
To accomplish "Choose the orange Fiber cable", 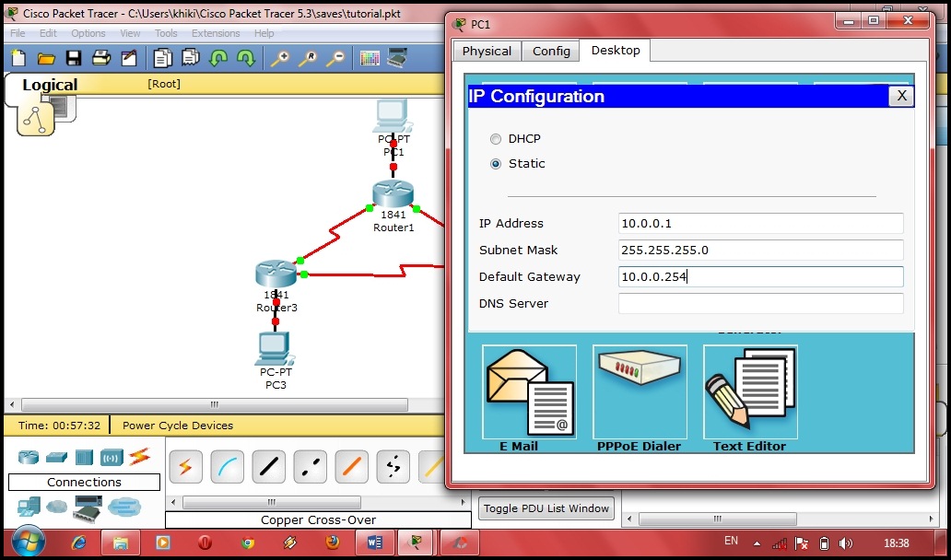I will [351, 467].
